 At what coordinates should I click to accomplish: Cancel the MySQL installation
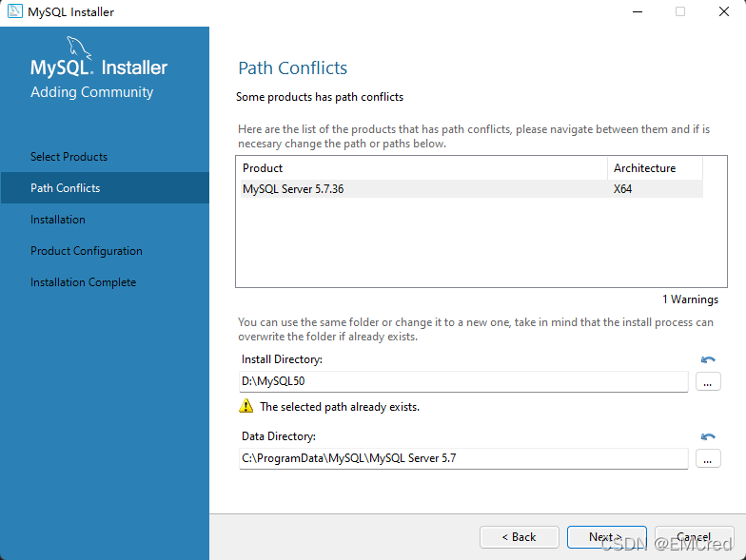(695, 537)
